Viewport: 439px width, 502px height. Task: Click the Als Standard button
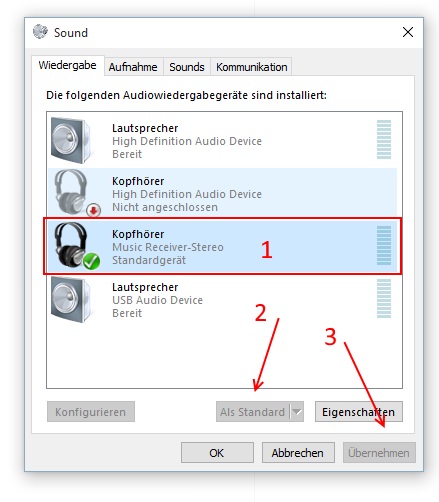(253, 412)
